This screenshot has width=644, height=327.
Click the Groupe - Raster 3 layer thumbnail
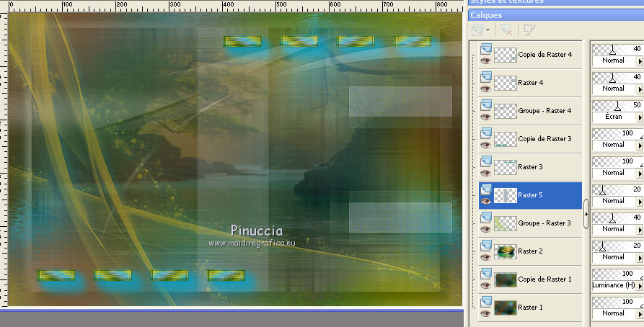(506, 223)
